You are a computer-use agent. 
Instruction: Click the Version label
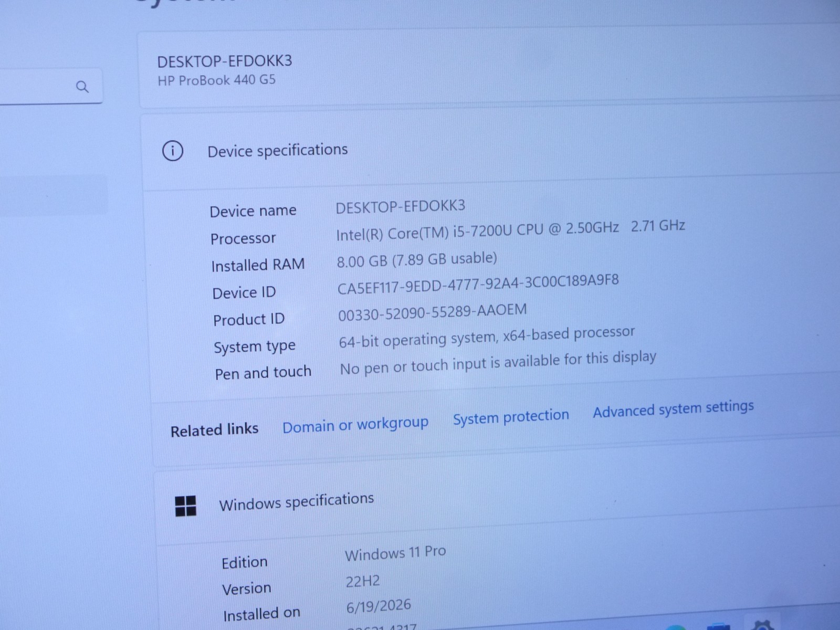[246, 589]
